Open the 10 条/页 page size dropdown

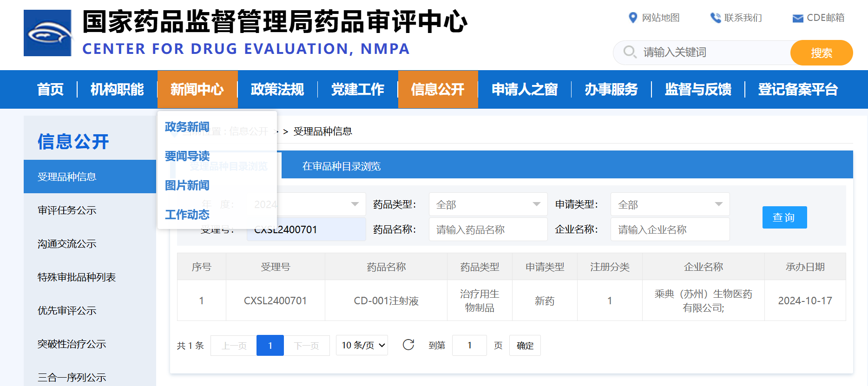tap(362, 345)
